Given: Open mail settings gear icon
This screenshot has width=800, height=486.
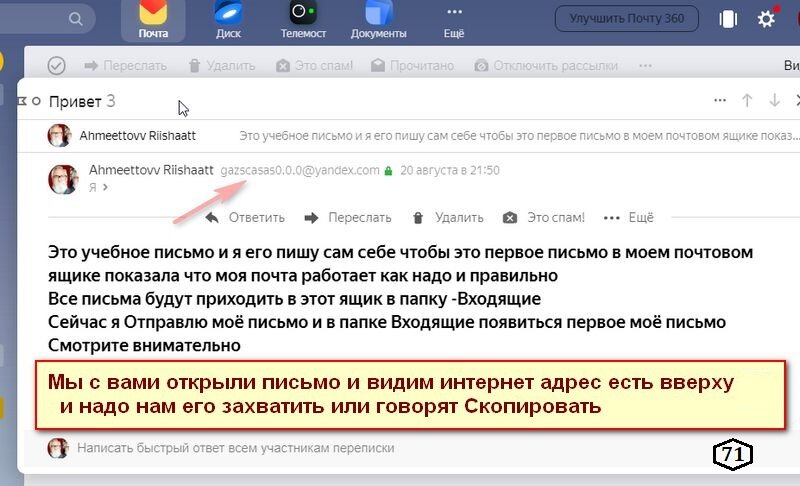Looking at the screenshot, I should coord(766,19).
